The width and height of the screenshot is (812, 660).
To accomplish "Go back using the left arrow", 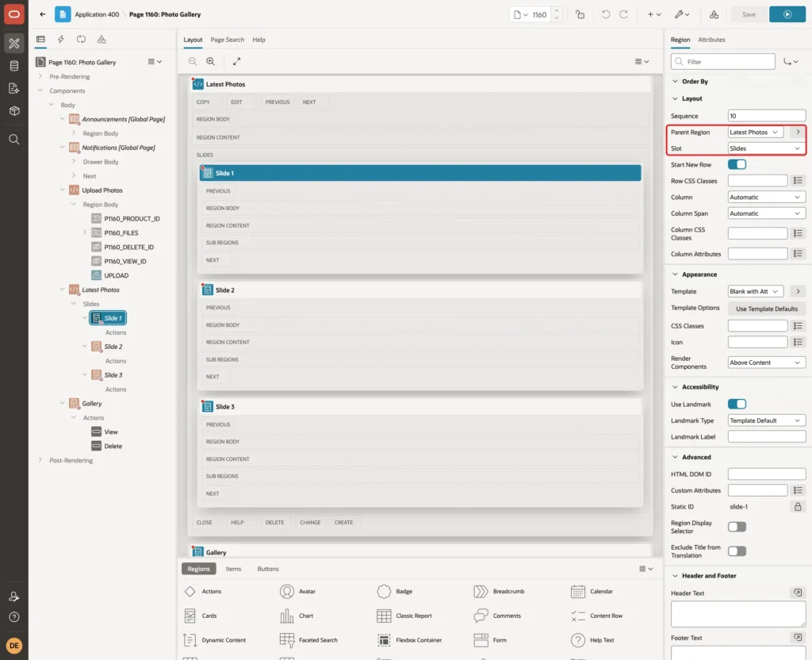I will pyautogui.click(x=43, y=14).
